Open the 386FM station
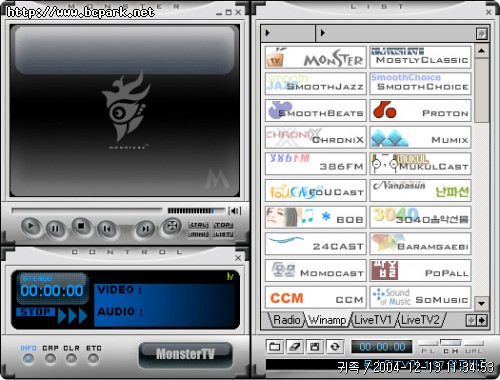The width and height of the screenshot is (500, 380). 316,164
